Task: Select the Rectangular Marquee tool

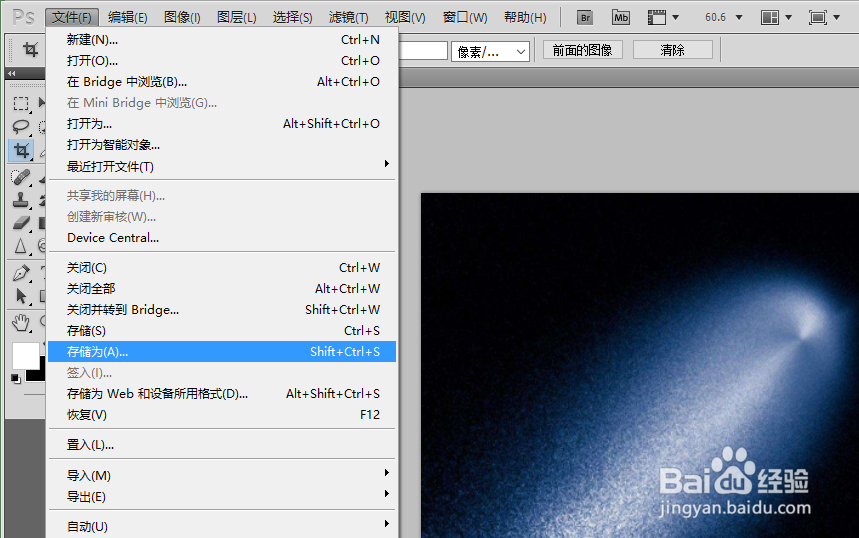Action: tap(21, 104)
